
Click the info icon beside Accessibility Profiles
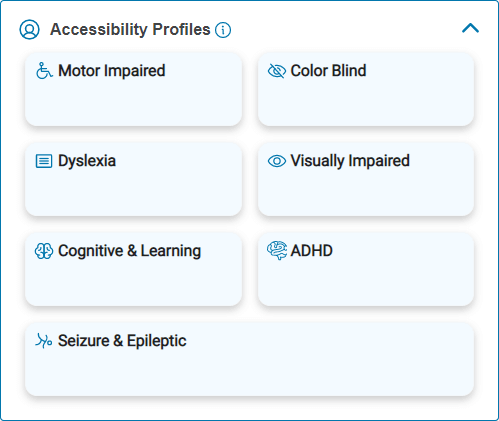[x=223, y=30]
